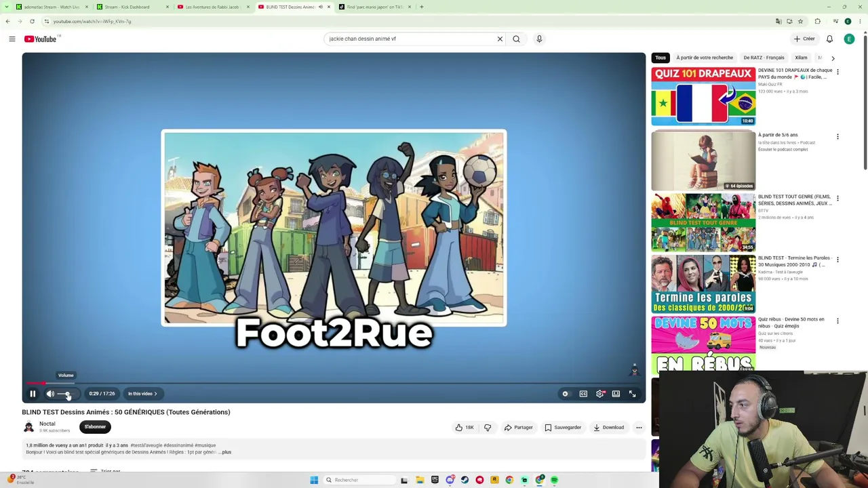868x488 pixels.
Task: Click the taskbar Rechercher search box
Action: pos(359,480)
